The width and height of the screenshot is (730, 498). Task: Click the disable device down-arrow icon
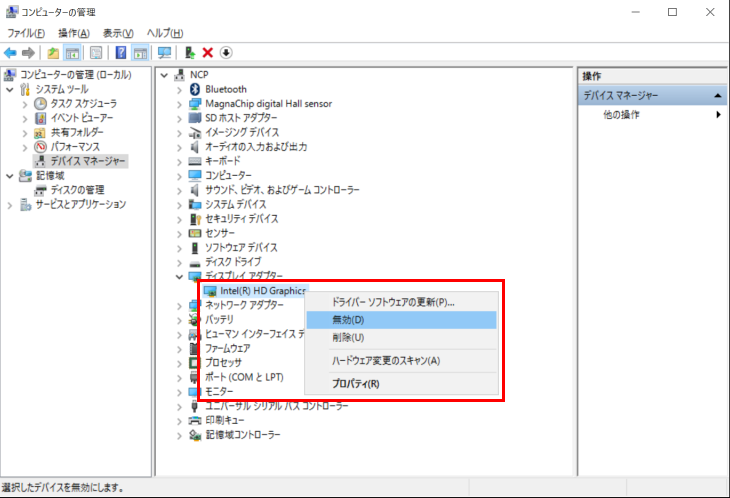coord(226,53)
